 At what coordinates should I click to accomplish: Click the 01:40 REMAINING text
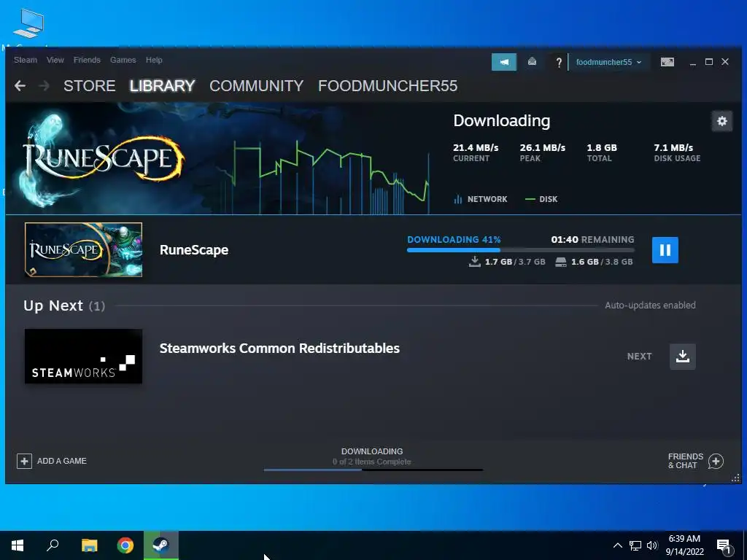[592, 239]
